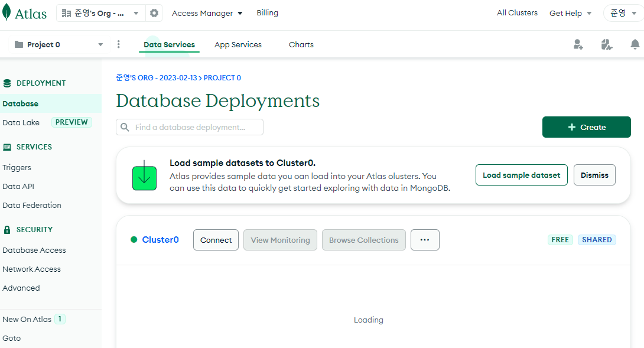Open Database Access under Security
The width and height of the screenshot is (644, 348).
(x=34, y=250)
